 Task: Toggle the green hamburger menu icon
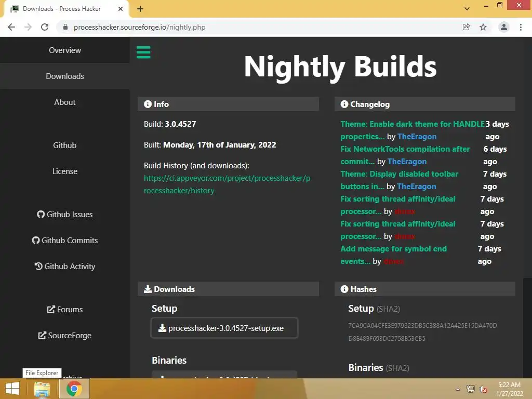143,52
